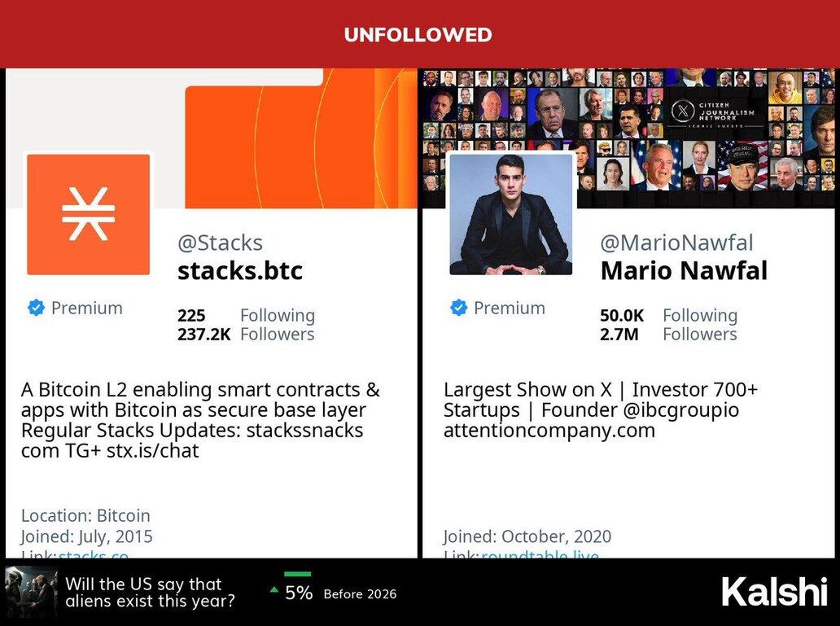
Task: Click Mario Nawfal's profile photo
Action: coord(510,215)
